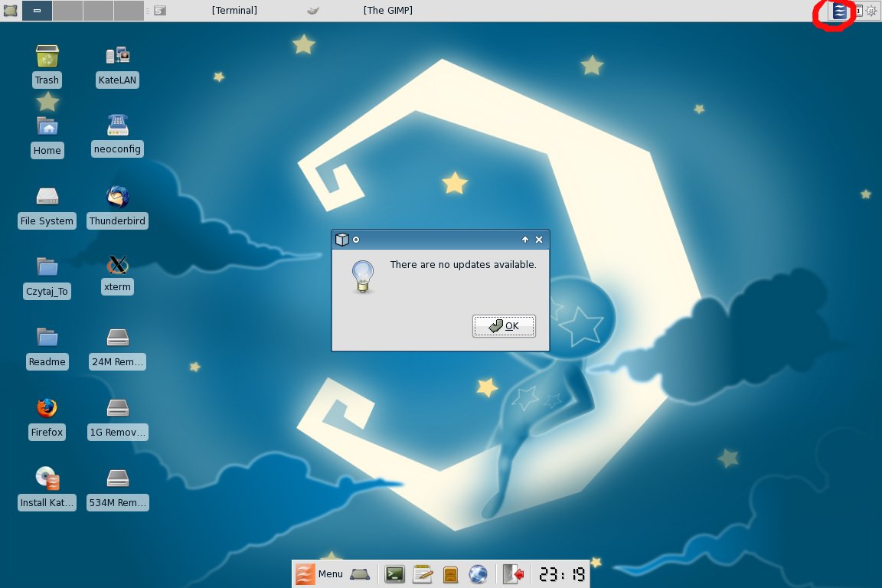The width and height of the screenshot is (882, 588).
Task: Click the Terminal icon in top taskbar
Action: pos(160,10)
